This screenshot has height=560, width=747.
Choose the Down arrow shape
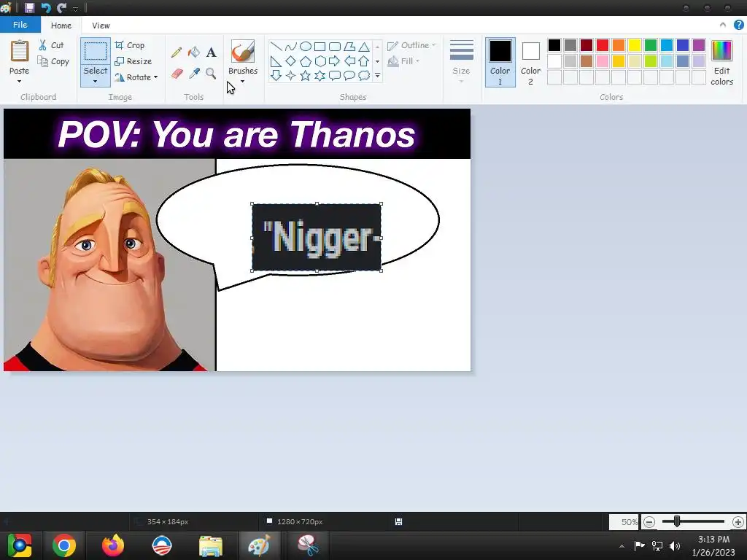coord(276,75)
